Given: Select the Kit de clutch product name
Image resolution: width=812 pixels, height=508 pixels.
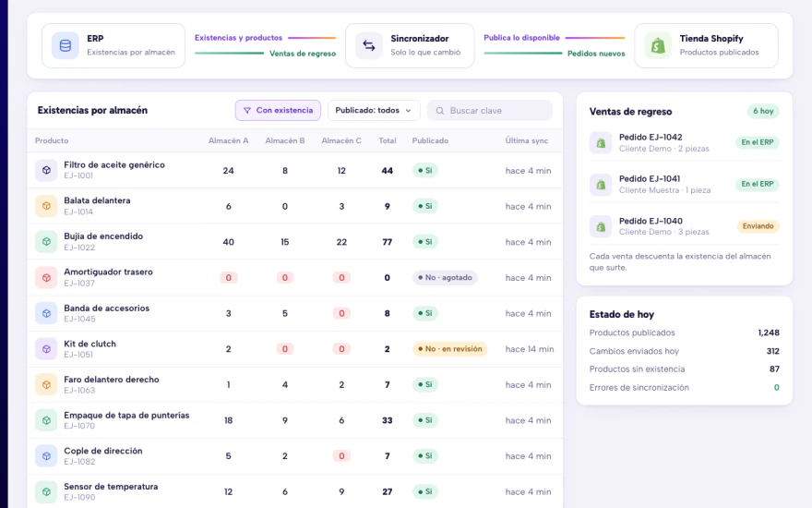Looking at the screenshot, I should (x=90, y=344).
